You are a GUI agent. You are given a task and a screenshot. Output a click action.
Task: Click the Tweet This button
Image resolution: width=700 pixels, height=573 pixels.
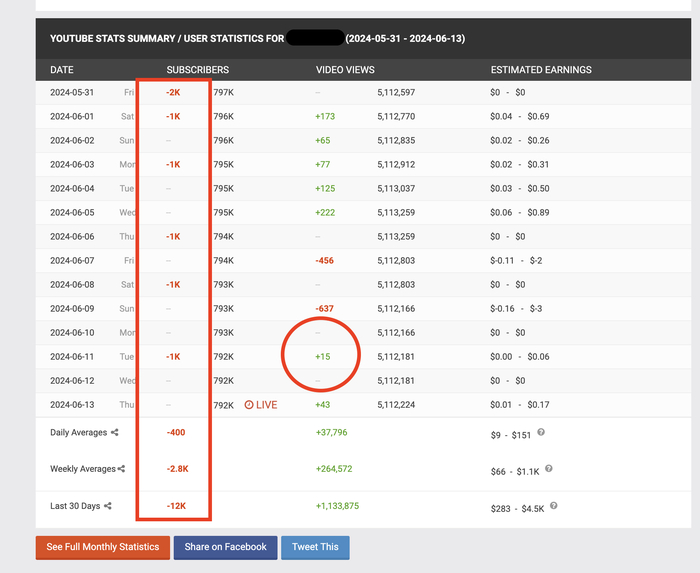(315, 547)
